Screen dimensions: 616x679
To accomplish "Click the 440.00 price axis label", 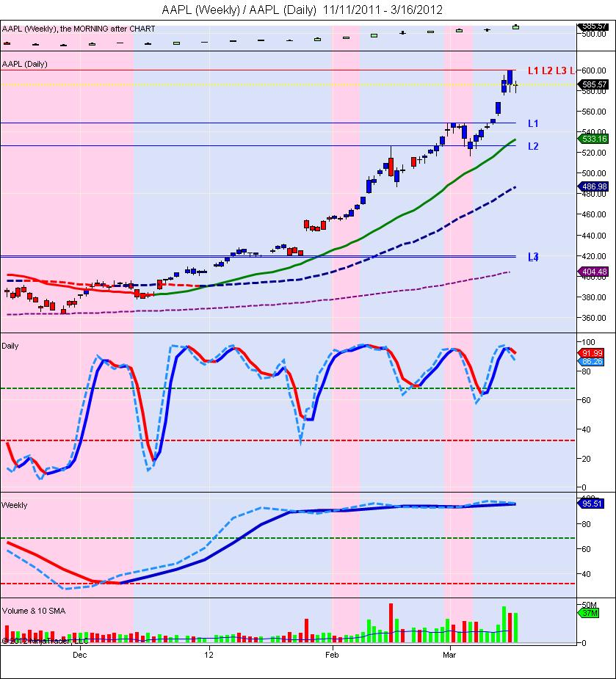I will pos(594,236).
